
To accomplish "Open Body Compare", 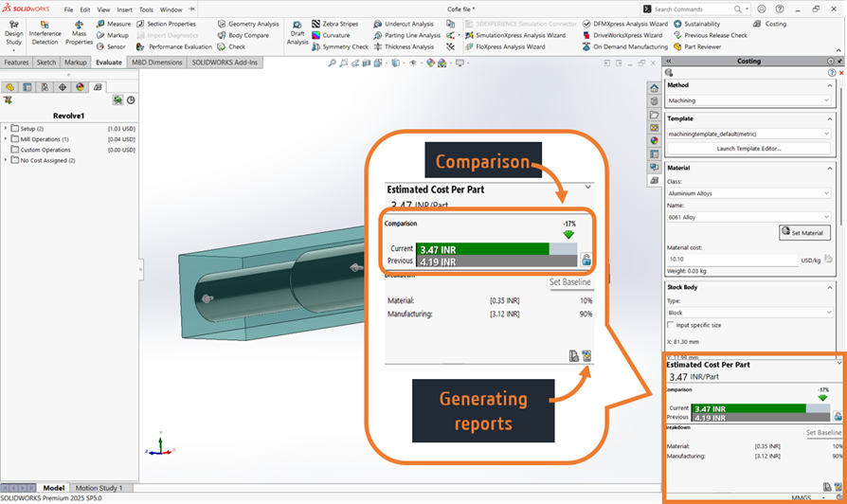I will click(x=243, y=35).
